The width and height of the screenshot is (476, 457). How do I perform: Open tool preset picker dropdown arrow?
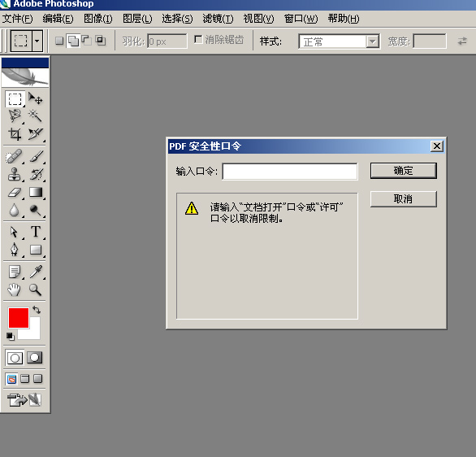point(37,41)
